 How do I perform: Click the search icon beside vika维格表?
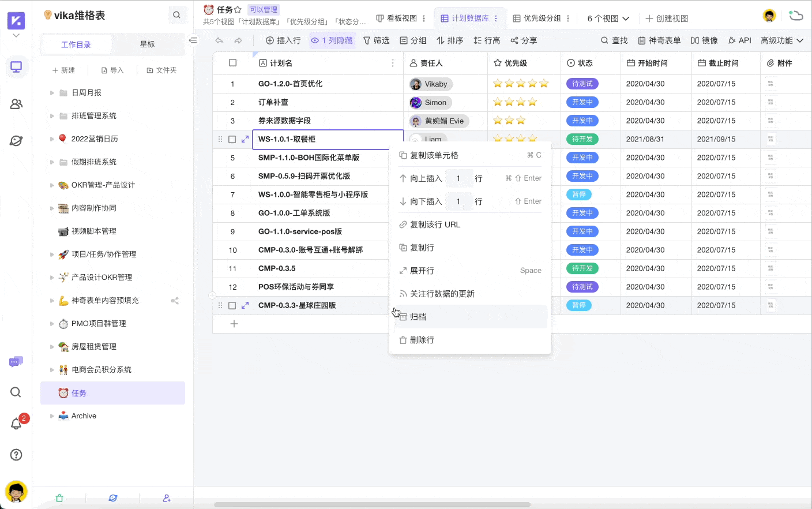pos(176,16)
